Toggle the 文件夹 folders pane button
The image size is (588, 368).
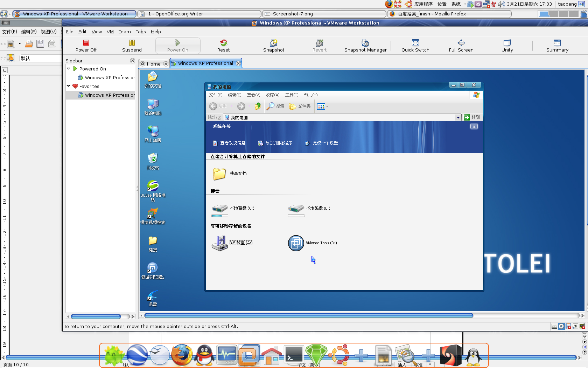click(x=300, y=106)
